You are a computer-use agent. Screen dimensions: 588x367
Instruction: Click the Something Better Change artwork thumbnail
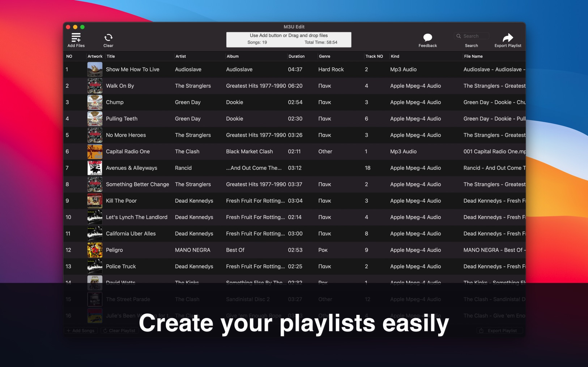coord(95,185)
